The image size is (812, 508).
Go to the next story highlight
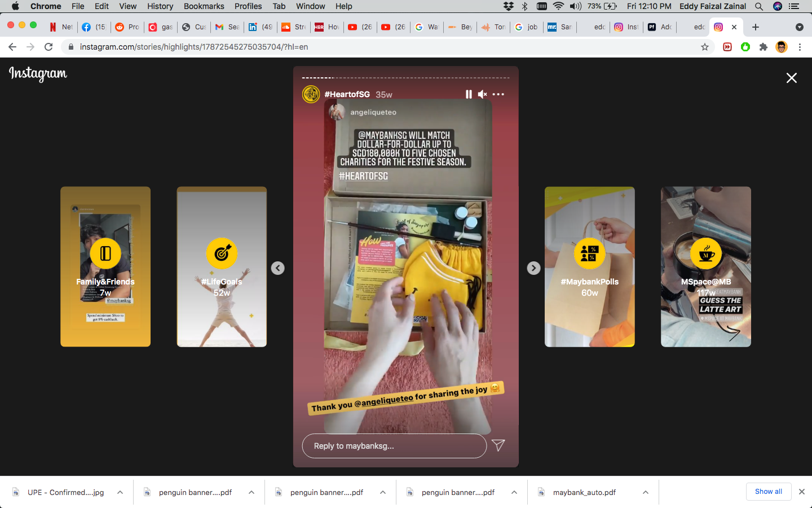point(533,268)
